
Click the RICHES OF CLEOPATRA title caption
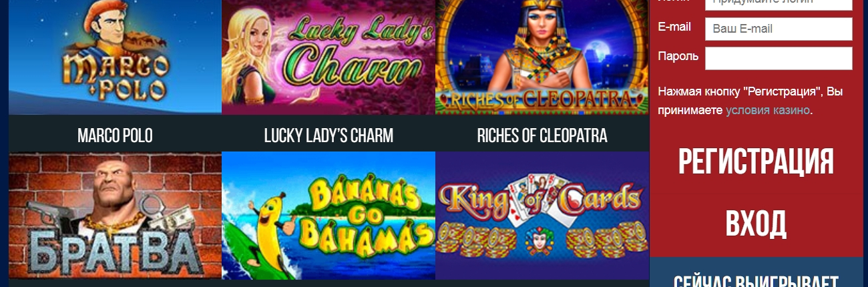542,135
